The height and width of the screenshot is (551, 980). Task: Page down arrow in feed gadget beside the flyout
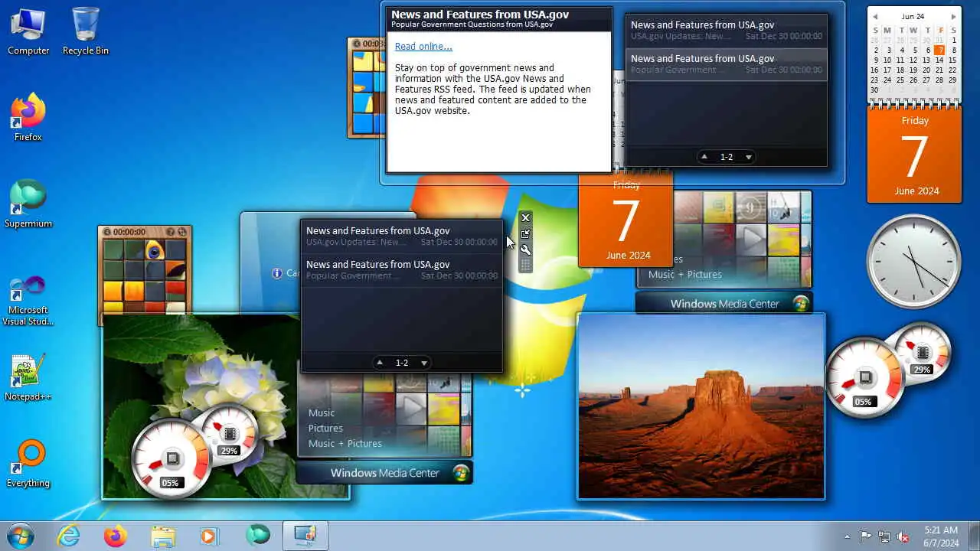(749, 157)
